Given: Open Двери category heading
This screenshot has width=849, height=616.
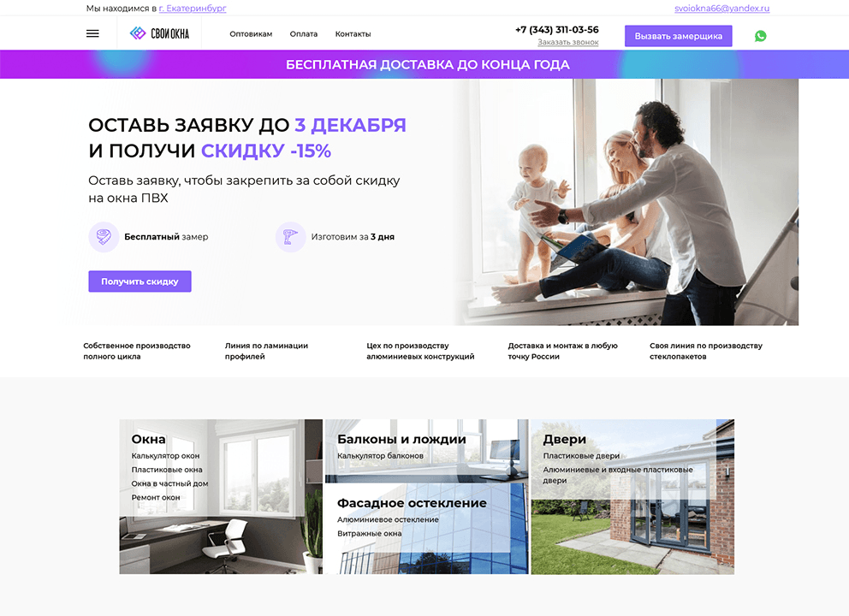Looking at the screenshot, I should pos(564,439).
